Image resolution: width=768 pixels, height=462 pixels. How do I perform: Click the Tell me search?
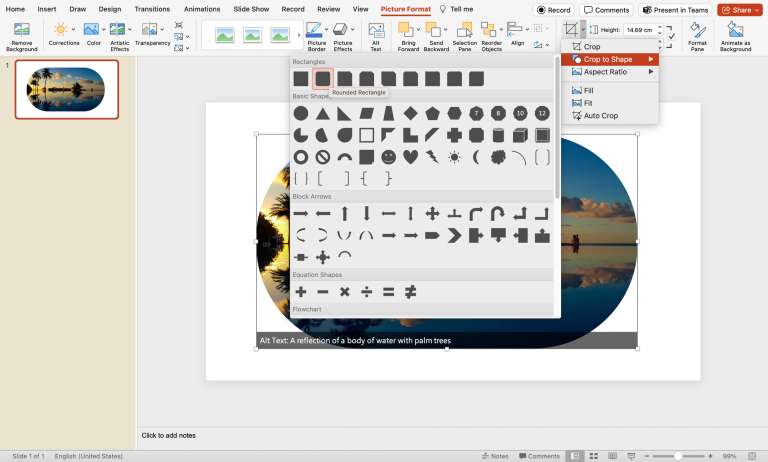coord(456,9)
